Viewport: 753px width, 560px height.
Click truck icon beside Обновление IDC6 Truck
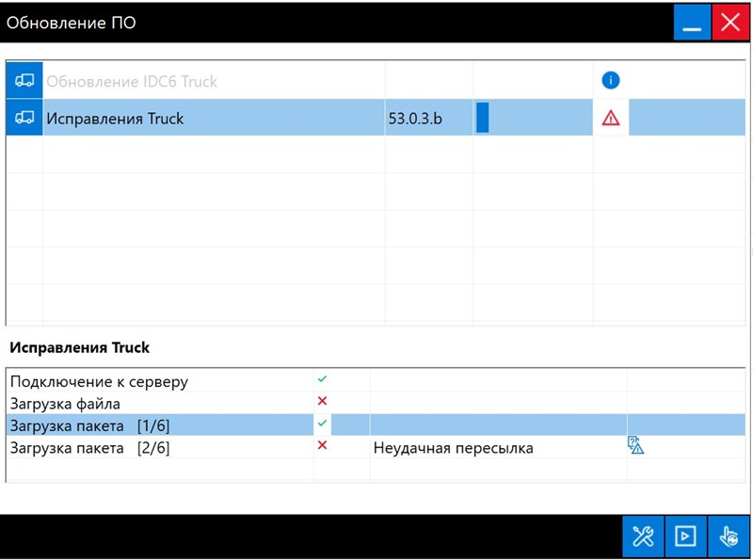pos(24,81)
